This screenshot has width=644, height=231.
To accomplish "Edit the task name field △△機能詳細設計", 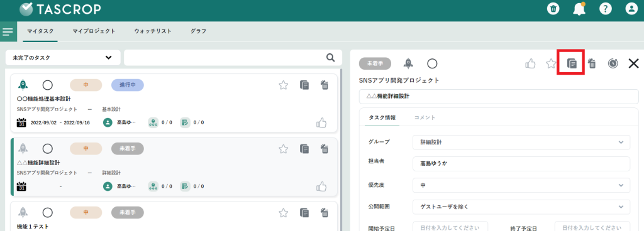I will [x=499, y=97].
